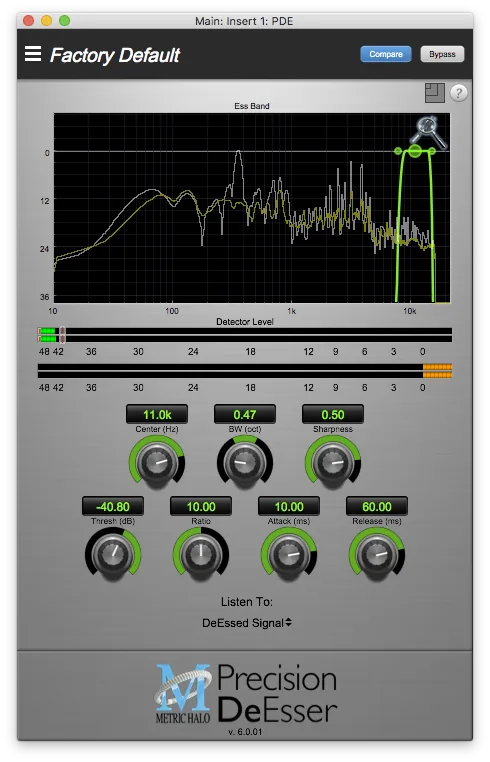Click the Center (Hz) knob

pyautogui.click(x=157, y=462)
